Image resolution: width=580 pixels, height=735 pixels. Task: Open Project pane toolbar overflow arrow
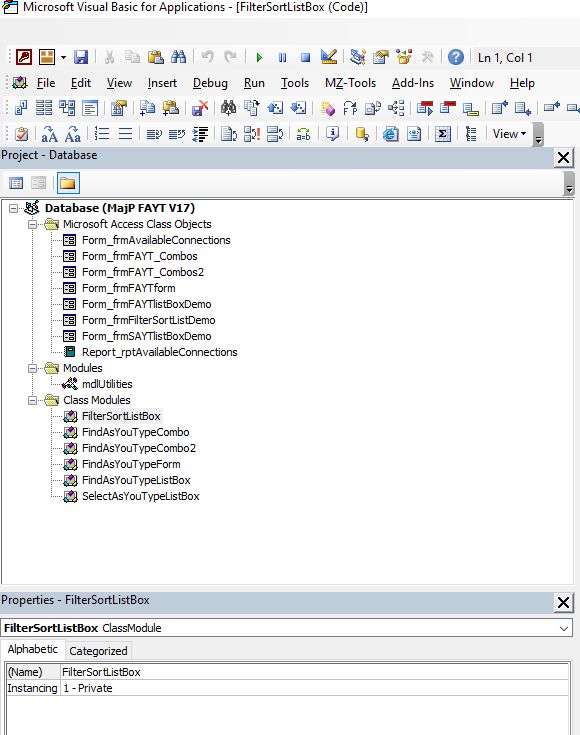(x=569, y=184)
